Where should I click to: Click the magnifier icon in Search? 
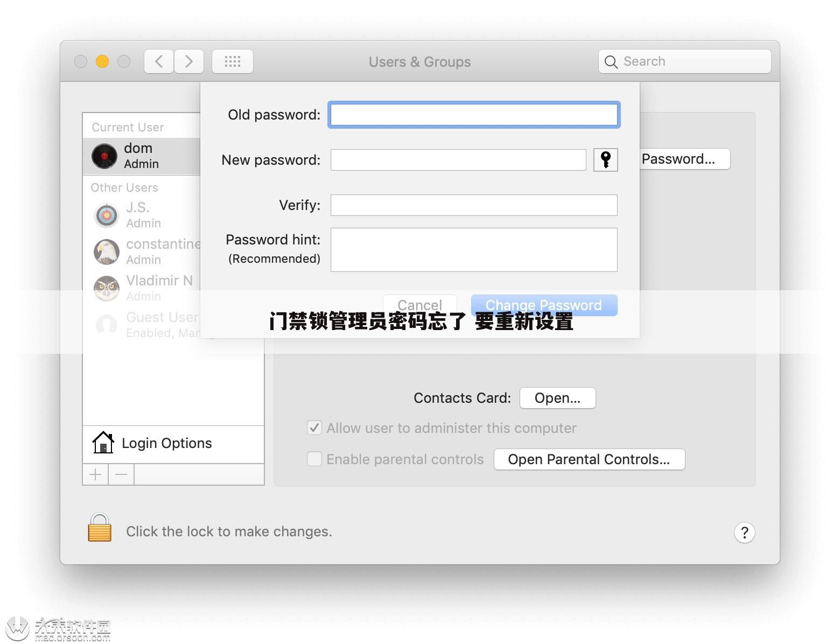coord(611,62)
